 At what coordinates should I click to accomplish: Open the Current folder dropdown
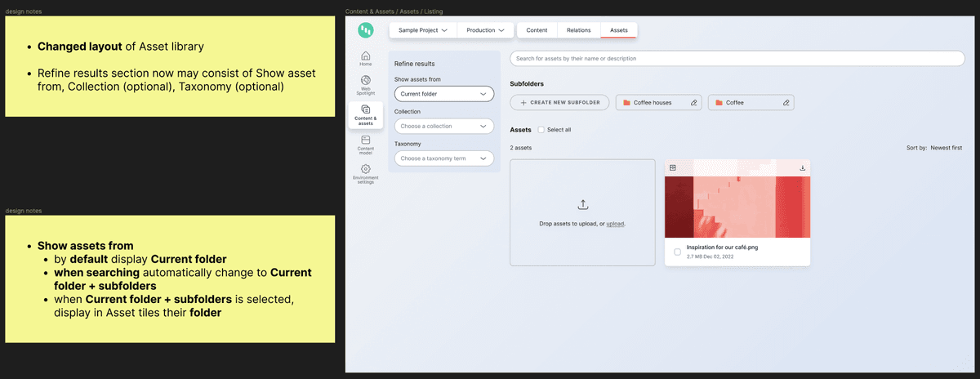(443, 95)
